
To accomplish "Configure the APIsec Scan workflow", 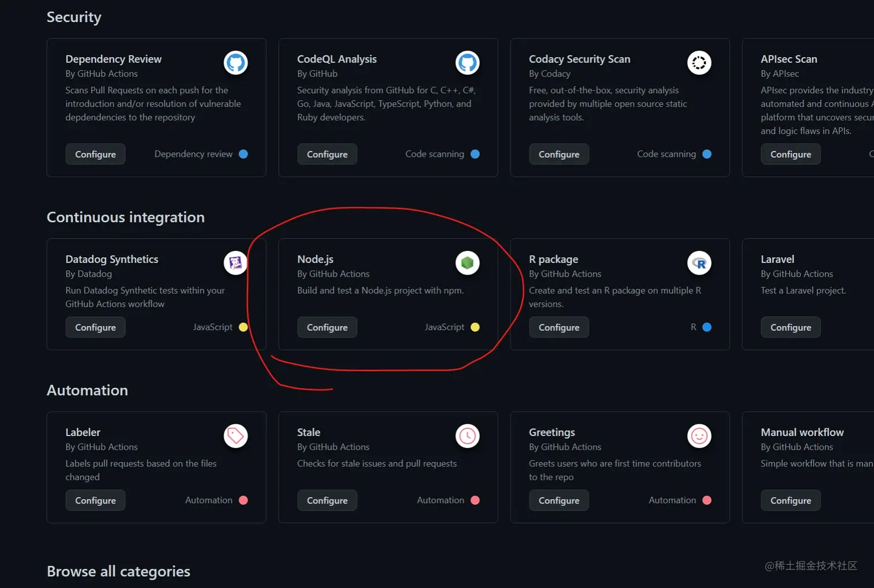I will click(x=791, y=154).
